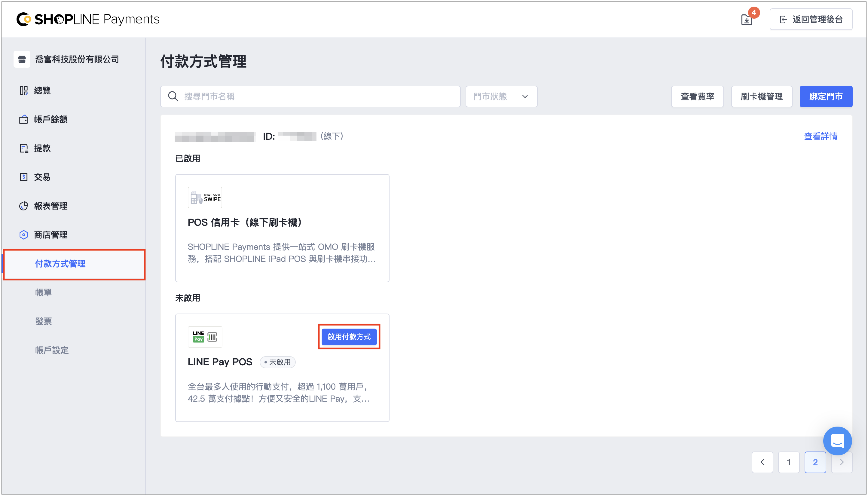
Task: Expand the 門市狀態 dropdown
Action: click(x=501, y=96)
